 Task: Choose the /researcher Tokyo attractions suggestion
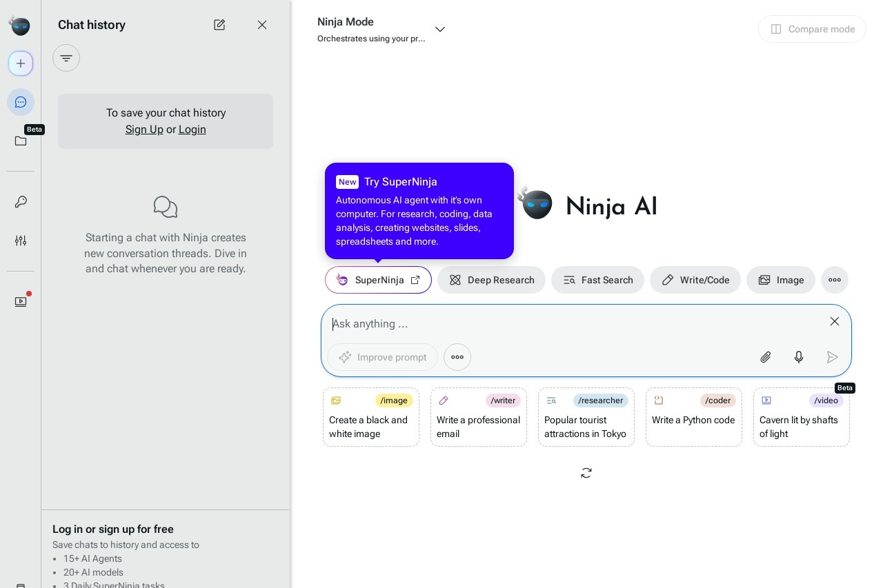(586, 417)
